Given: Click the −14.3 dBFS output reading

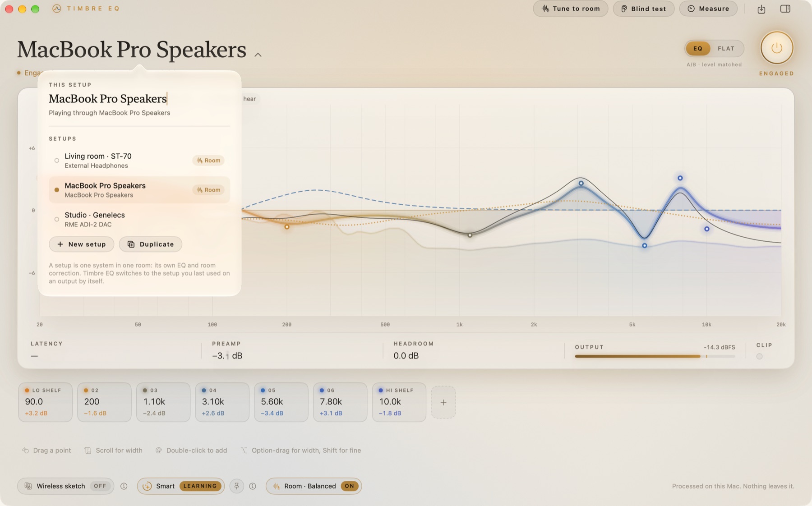Looking at the screenshot, I should tap(719, 347).
